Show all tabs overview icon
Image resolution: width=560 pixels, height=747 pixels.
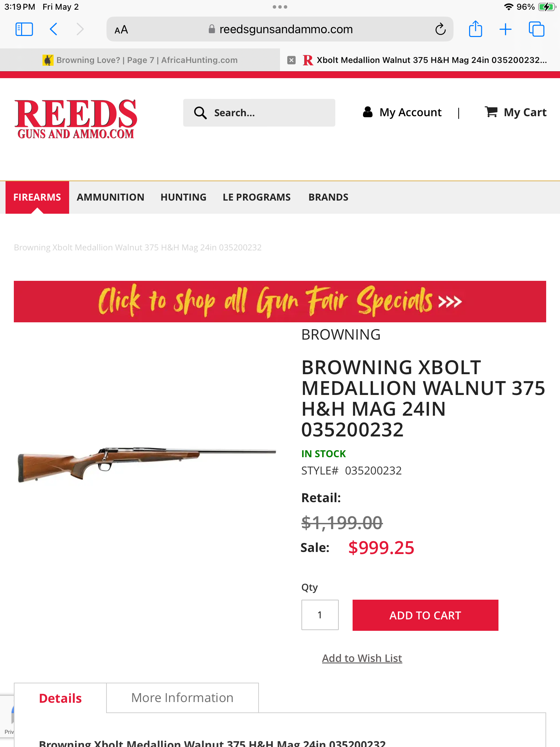pyautogui.click(x=536, y=29)
